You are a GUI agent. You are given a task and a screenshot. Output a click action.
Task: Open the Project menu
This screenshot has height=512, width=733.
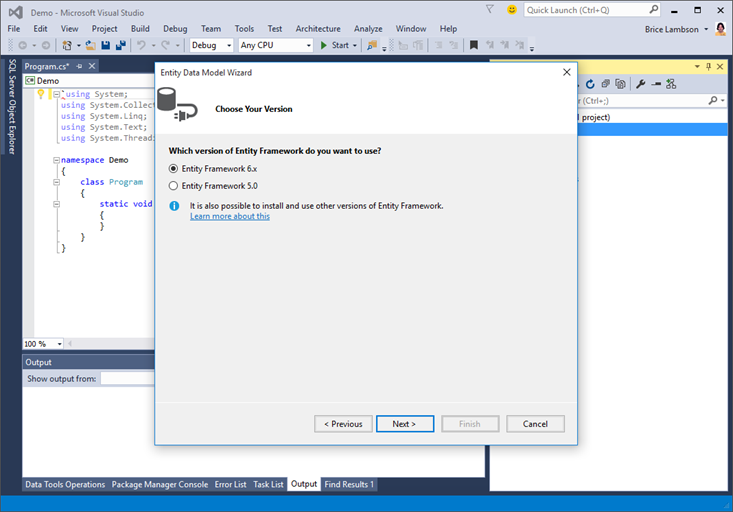pyautogui.click(x=104, y=29)
